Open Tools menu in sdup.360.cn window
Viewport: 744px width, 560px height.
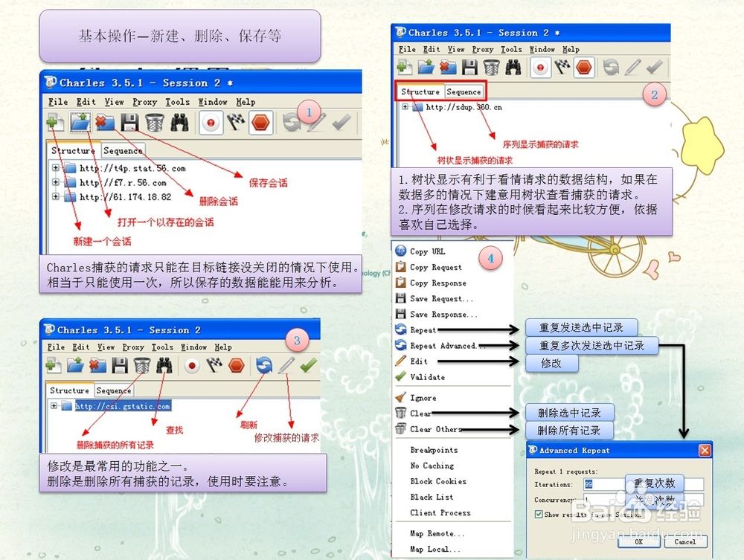pyautogui.click(x=511, y=49)
